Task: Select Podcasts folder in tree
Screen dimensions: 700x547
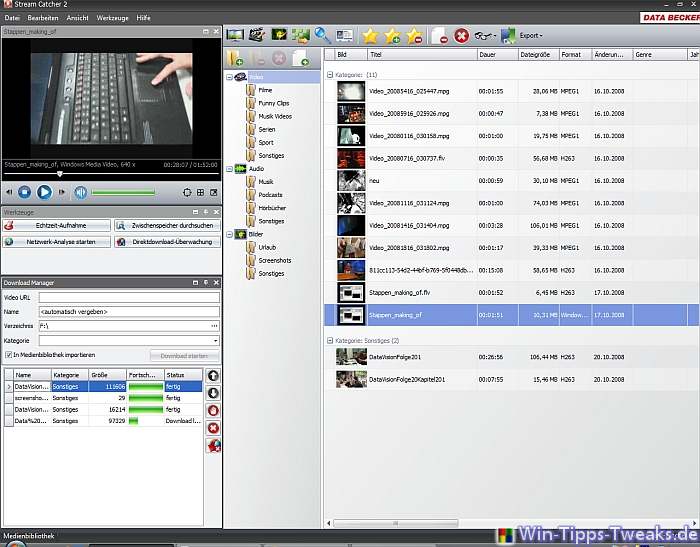Action: click(x=270, y=195)
